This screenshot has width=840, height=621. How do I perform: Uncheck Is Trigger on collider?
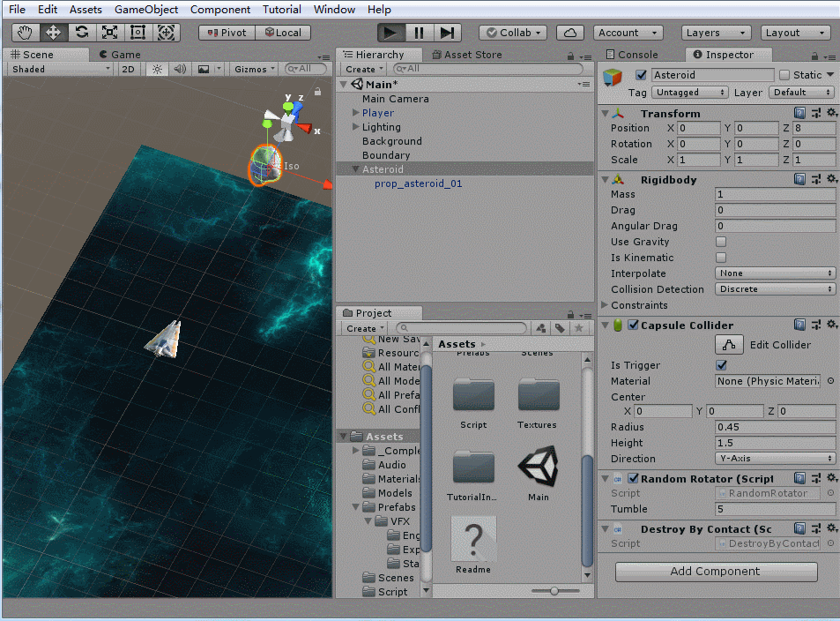[x=721, y=365]
